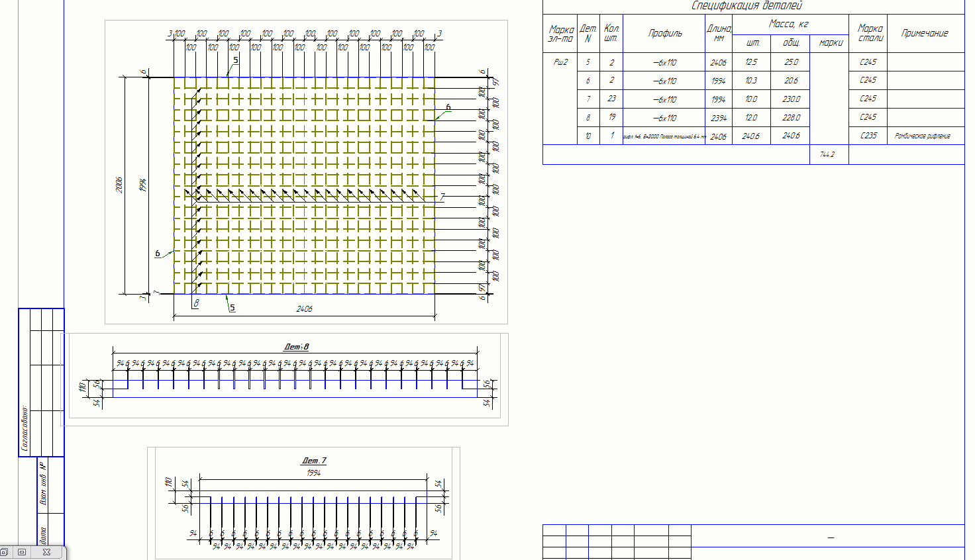Select the 'Примечание' column header
975x560 pixels.
(x=925, y=33)
